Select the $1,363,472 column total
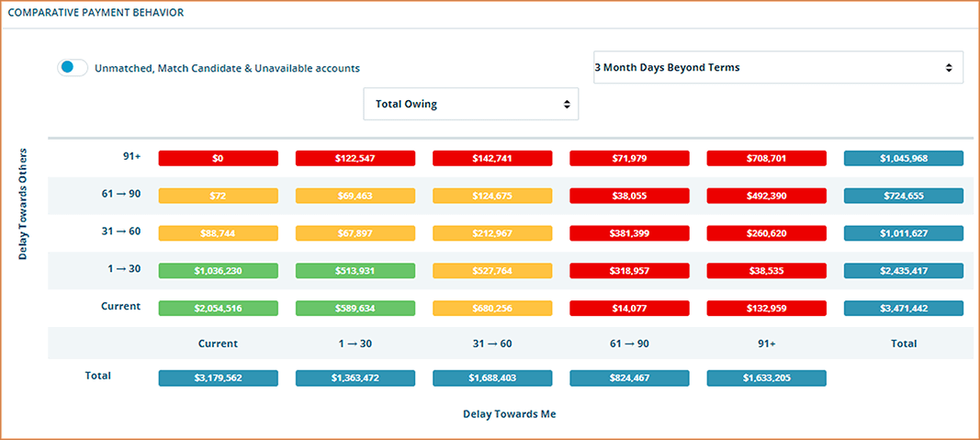 coord(355,378)
